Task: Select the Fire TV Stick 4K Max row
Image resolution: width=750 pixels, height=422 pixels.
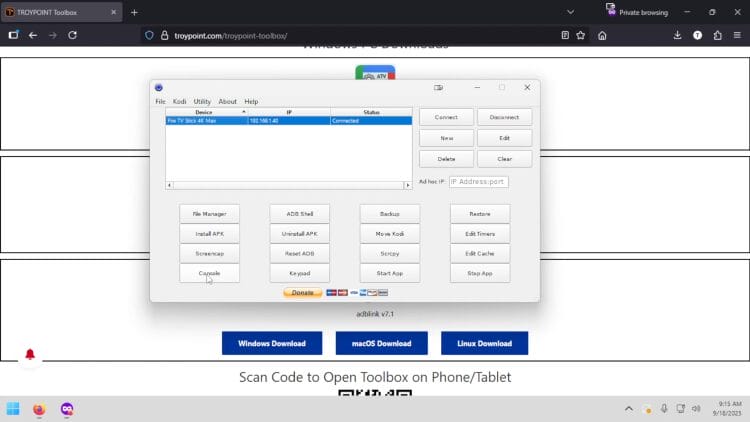Action: coord(205,121)
